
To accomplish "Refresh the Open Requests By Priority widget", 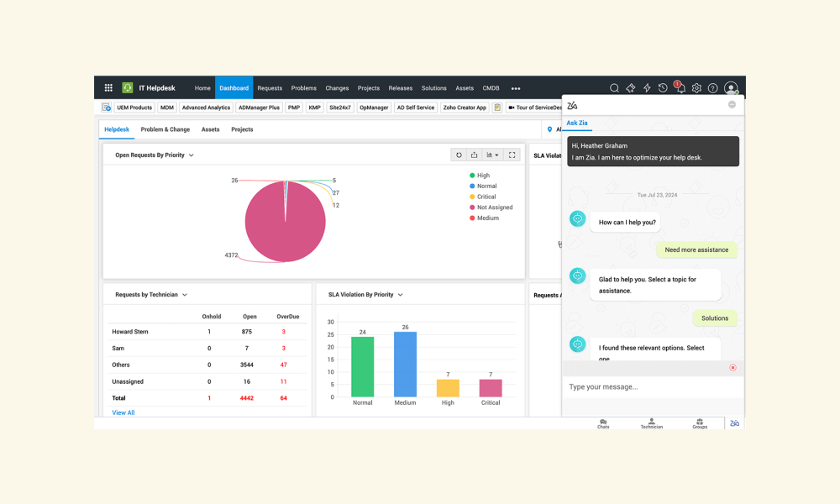I will [x=459, y=155].
